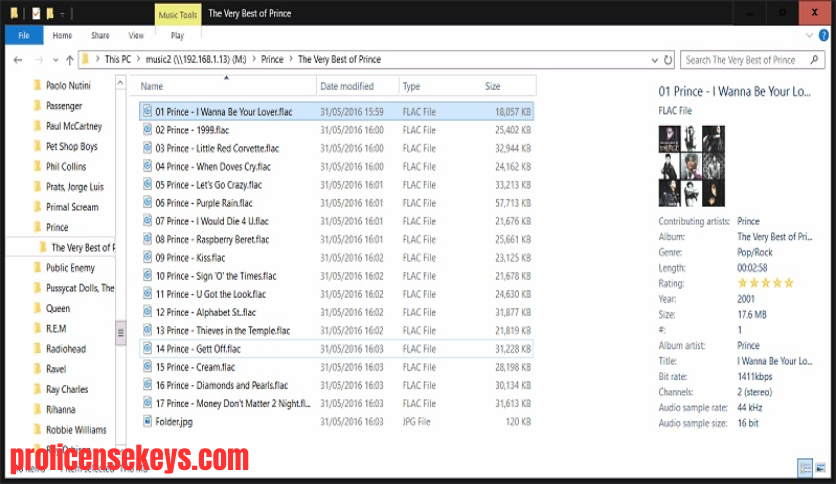Click the music2 drive breadcrumb

coord(196,60)
